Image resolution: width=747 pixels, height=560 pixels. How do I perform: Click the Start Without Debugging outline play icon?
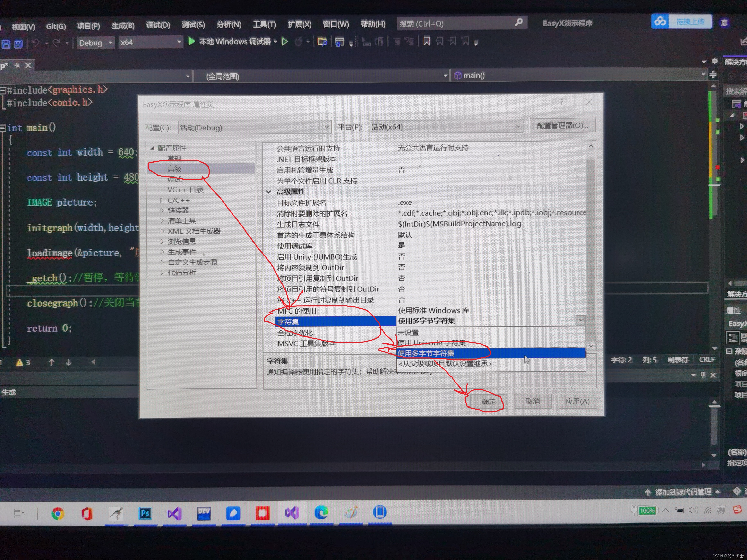[x=285, y=42]
